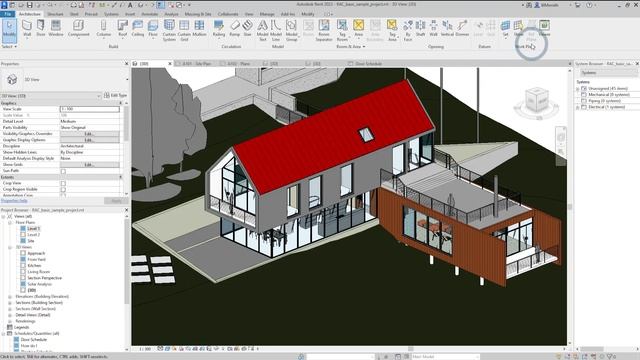The width and height of the screenshot is (640, 360).
Task: Select the Ceiling tool
Action: 138,29
